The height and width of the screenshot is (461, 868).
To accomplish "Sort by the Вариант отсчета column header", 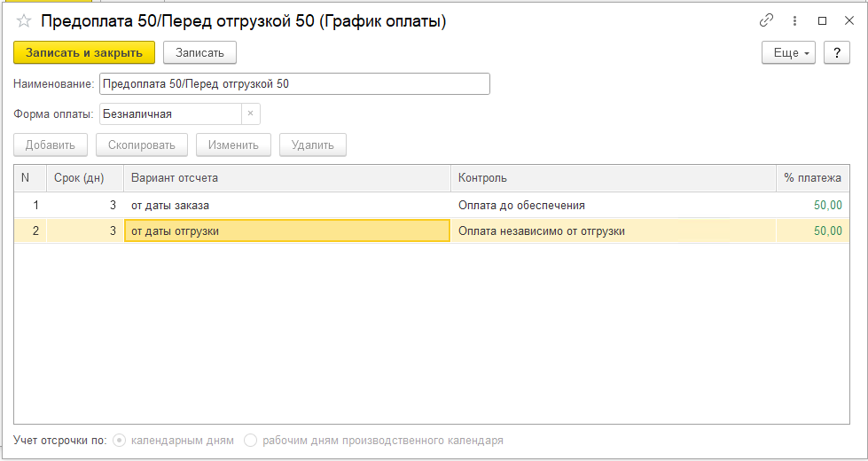I will [x=287, y=177].
